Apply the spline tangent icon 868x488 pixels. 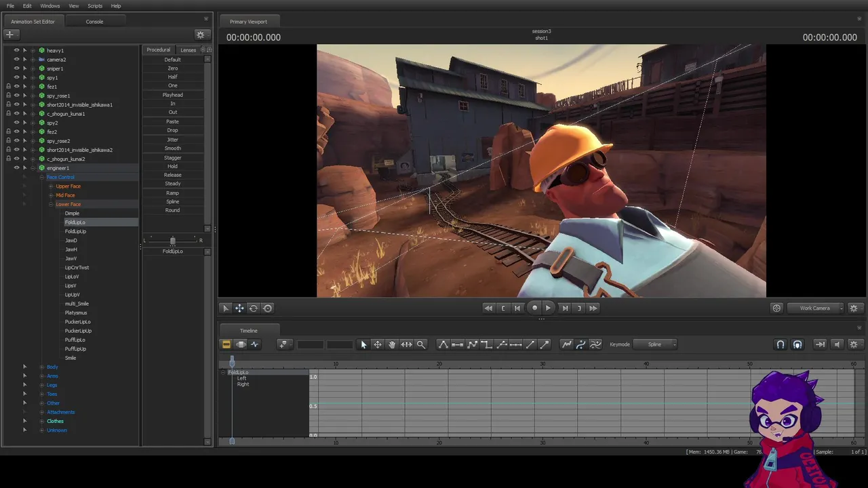point(443,344)
